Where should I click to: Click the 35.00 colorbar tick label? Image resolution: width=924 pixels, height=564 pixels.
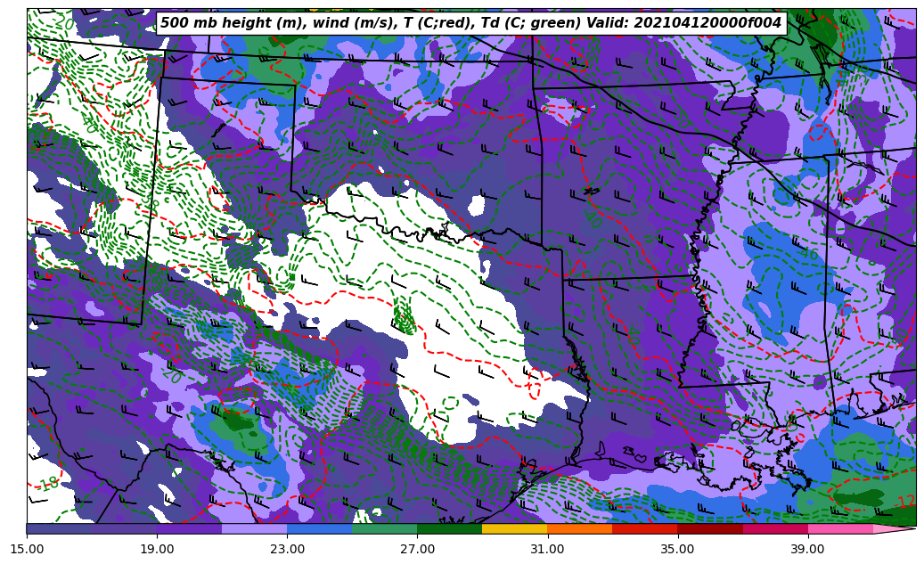pos(677,550)
